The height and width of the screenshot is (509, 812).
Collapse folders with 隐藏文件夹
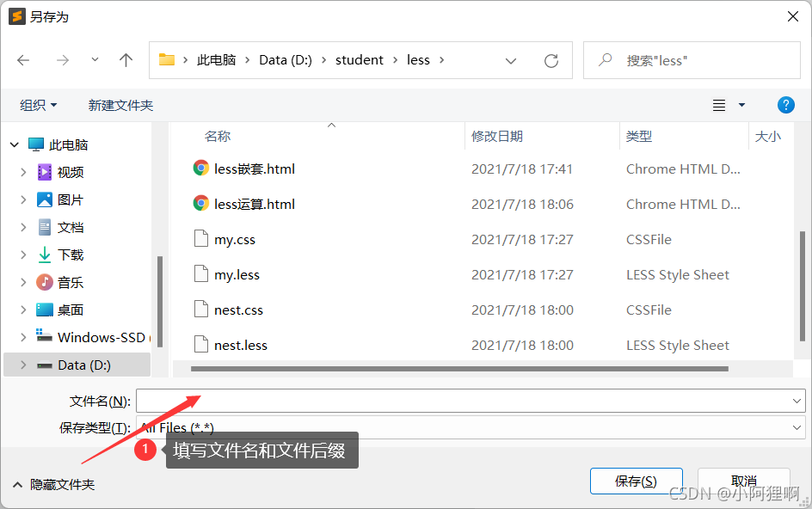click(x=54, y=485)
